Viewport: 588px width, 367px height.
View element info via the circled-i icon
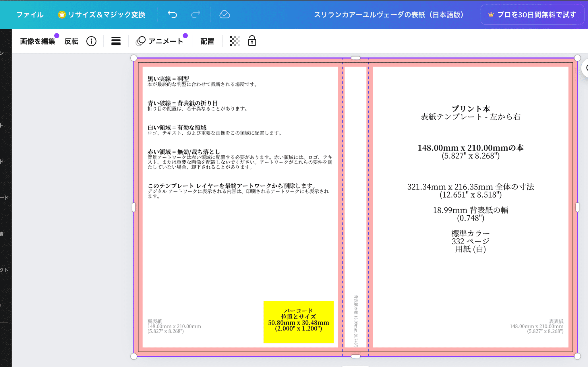tap(91, 41)
